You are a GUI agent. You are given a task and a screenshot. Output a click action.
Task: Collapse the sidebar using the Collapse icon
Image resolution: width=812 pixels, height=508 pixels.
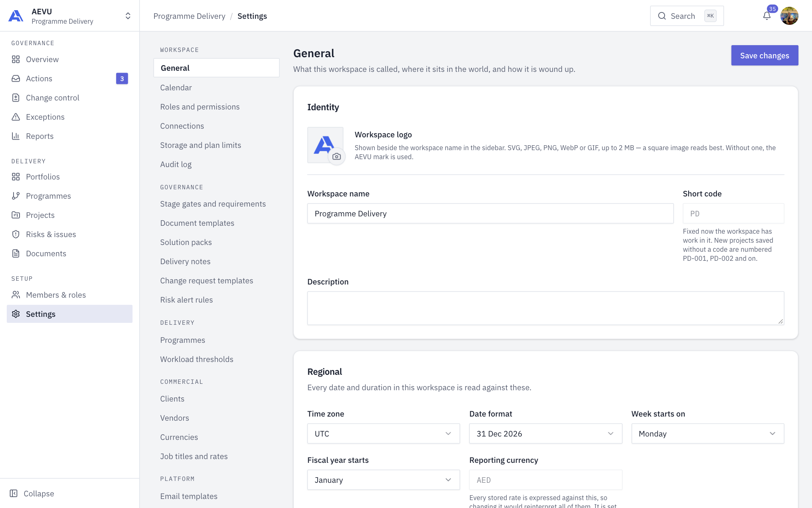[x=14, y=493]
